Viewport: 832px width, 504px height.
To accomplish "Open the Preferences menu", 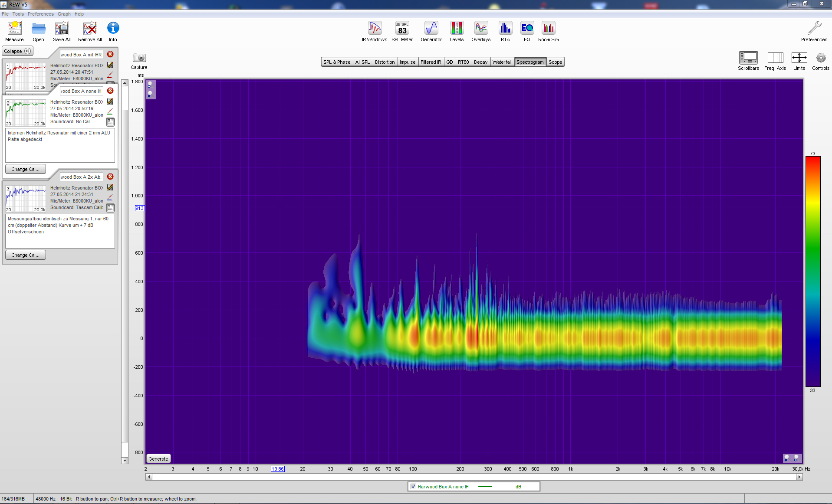I will click(x=41, y=14).
